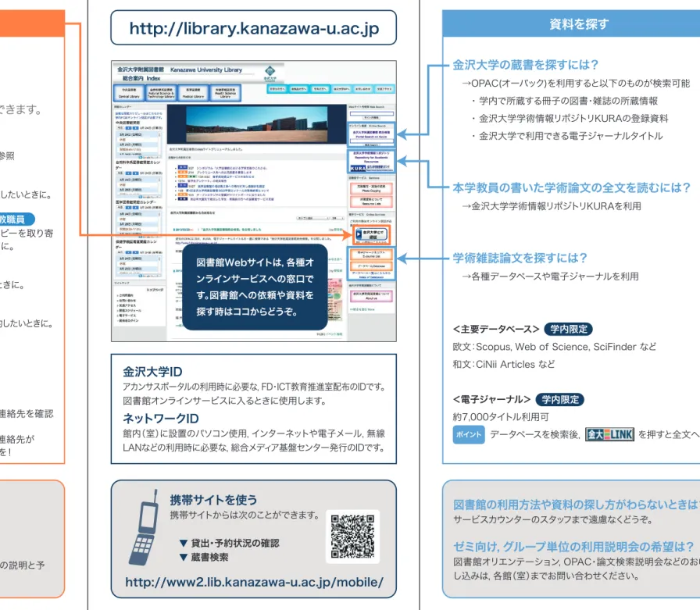Select Natural Science & Technology Library tab
This screenshot has height=610, width=700.
tap(161, 93)
